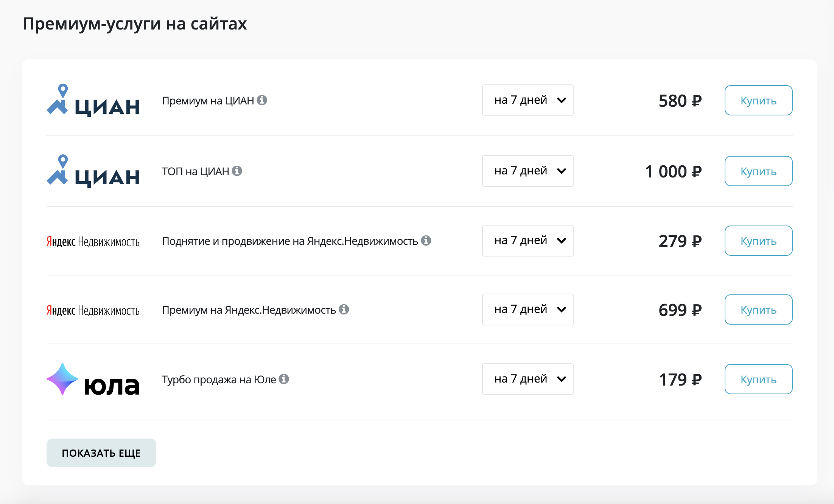Click the heading Премиум-услуги на сайтах
The image size is (834, 504).
135,24
